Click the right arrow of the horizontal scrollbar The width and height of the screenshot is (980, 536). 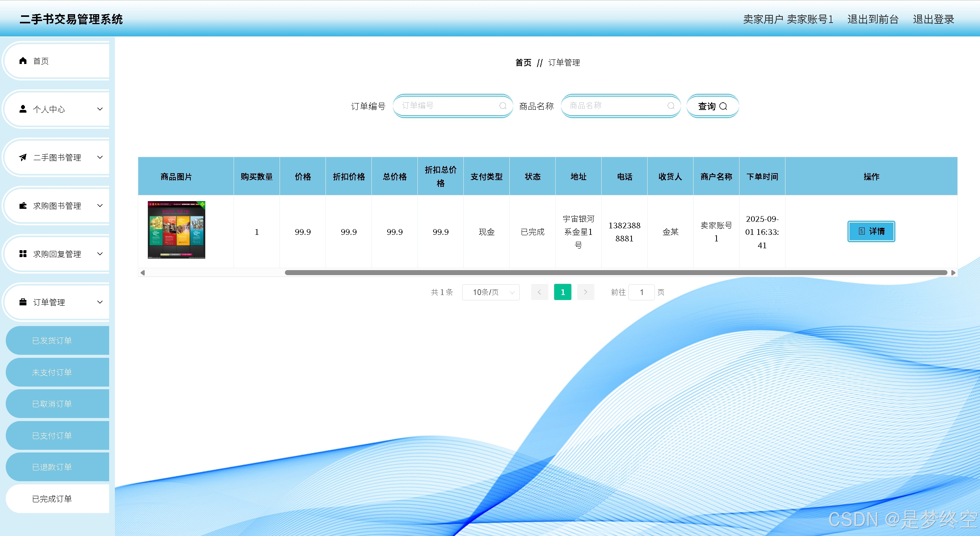(953, 273)
